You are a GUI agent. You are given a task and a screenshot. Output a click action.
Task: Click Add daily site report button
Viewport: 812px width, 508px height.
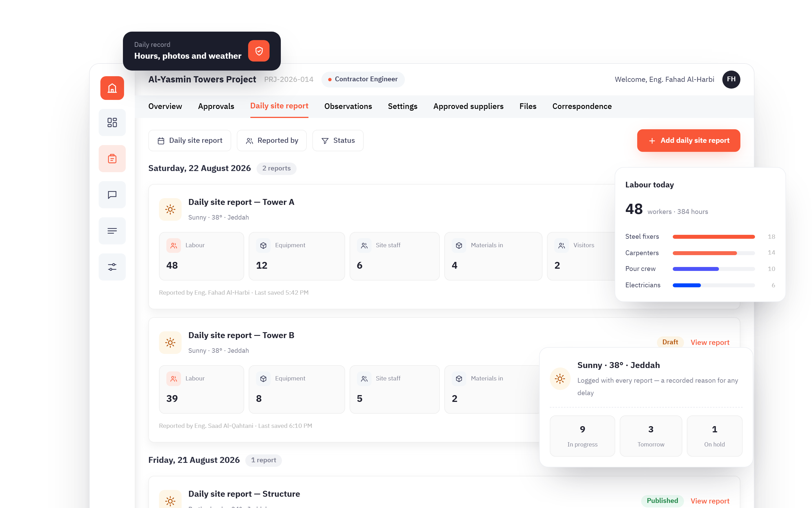[689, 141]
